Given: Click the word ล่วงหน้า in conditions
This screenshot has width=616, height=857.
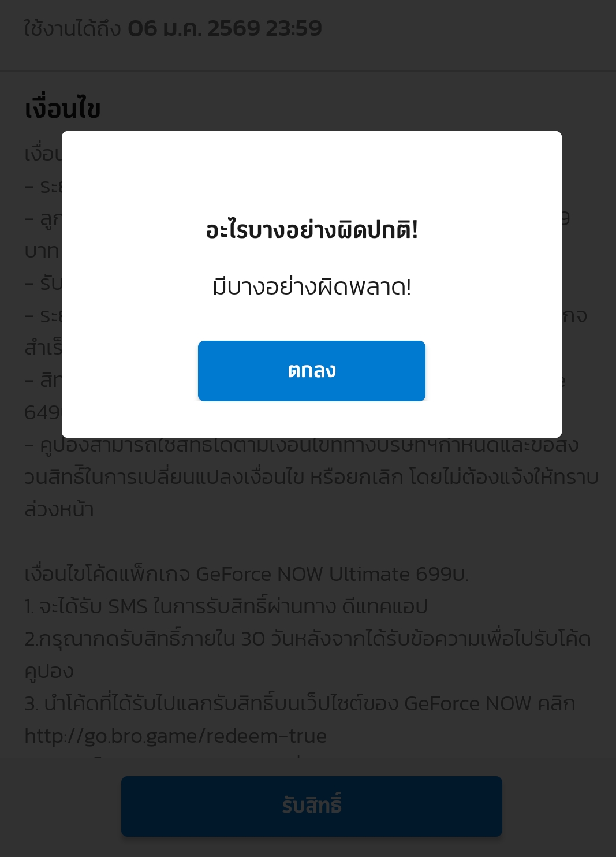Looking at the screenshot, I should tap(59, 509).
